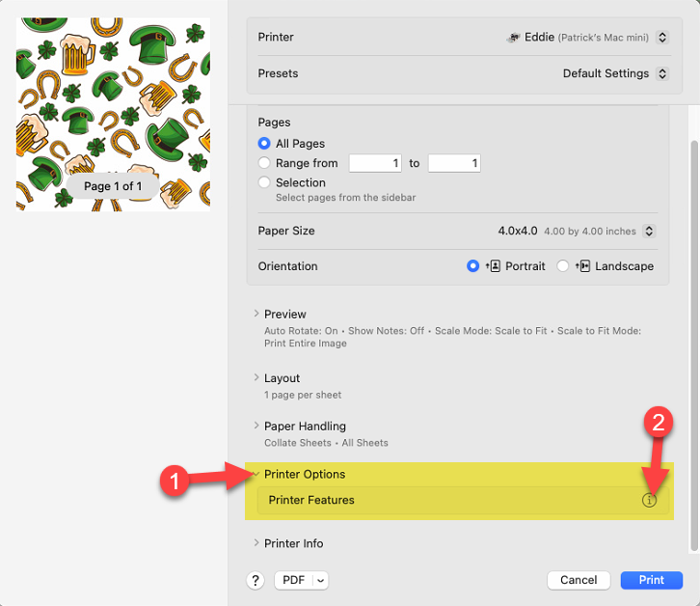The width and height of the screenshot is (700, 606).
Task: Click the page preview thumbnail
Action: (113, 115)
